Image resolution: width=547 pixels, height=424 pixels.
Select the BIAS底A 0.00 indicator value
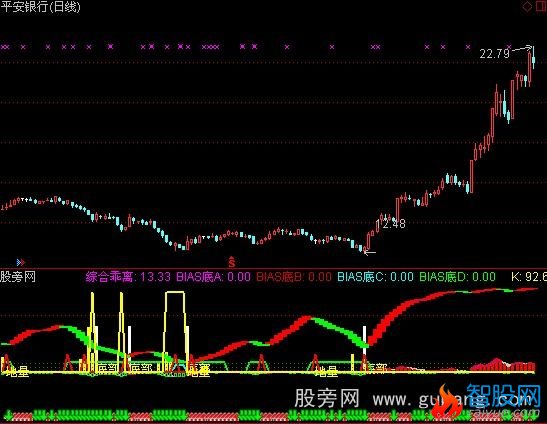coord(213,277)
